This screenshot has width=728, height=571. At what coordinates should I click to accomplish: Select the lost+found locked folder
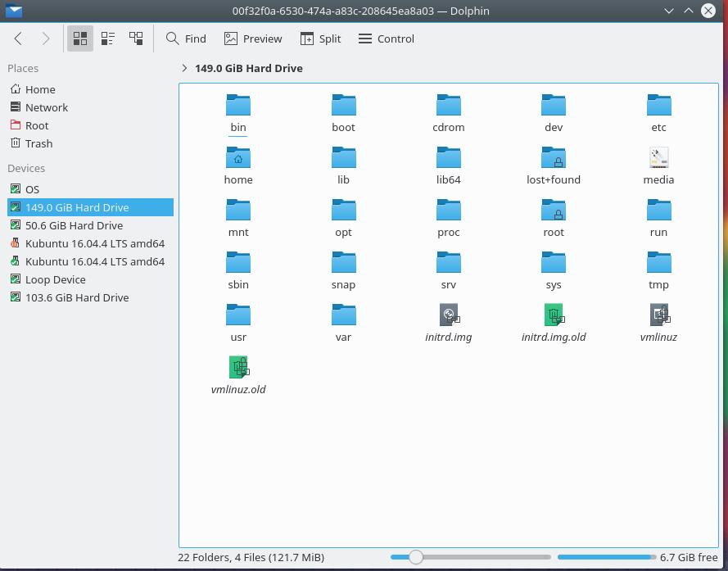pos(554,157)
